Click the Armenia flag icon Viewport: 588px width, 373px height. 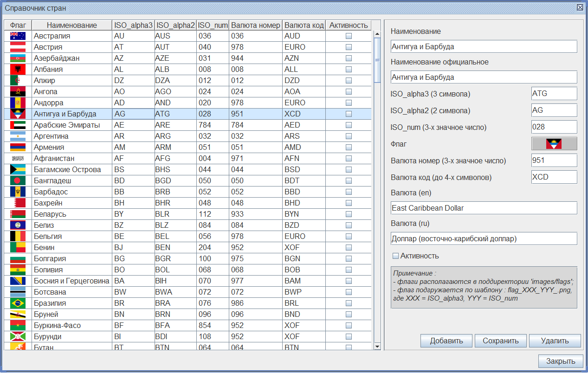(x=18, y=147)
